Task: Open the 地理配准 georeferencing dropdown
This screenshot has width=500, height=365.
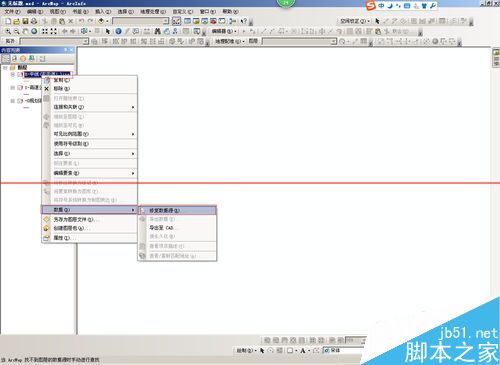Action: [x=229, y=41]
